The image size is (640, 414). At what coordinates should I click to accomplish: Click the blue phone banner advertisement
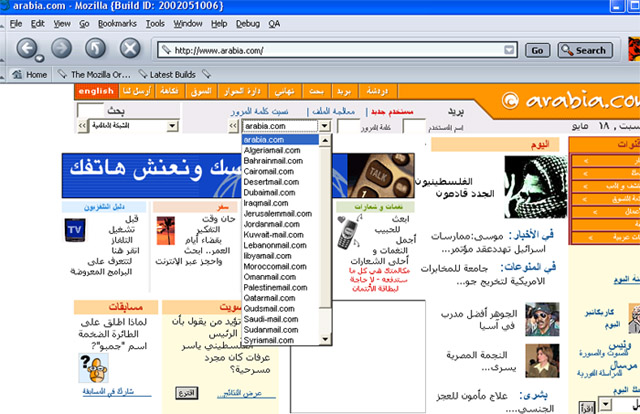238,176
